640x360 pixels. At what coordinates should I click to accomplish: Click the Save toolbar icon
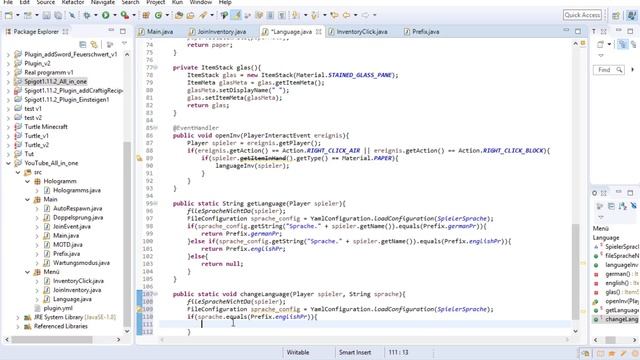pos(47,16)
